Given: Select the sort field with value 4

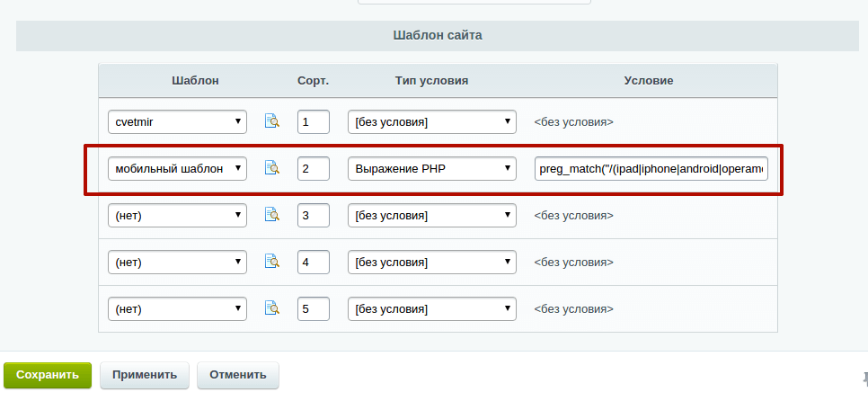Looking at the screenshot, I should pyautogui.click(x=313, y=262).
